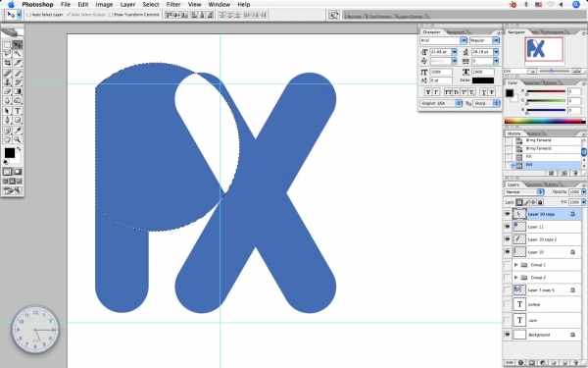Image resolution: width=588 pixels, height=368 pixels.
Task: Show Group 1 visibility box
Action: 508,265
